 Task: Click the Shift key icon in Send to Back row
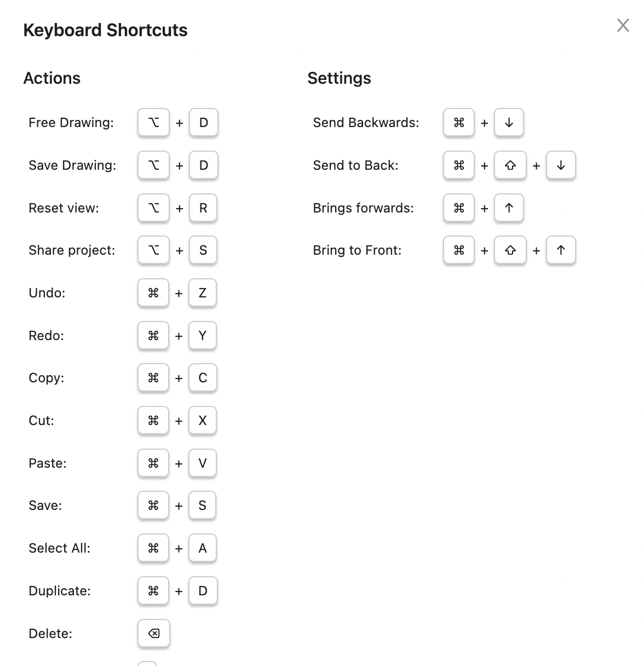tap(510, 165)
